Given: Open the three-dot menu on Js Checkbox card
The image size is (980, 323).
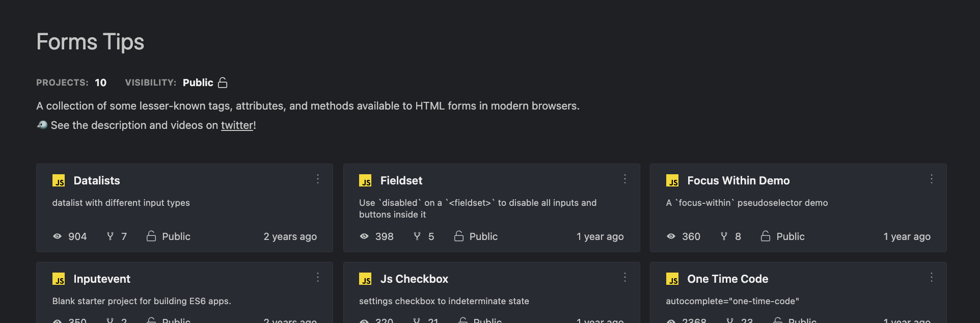Looking at the screenshot, I should click(625, 277).
